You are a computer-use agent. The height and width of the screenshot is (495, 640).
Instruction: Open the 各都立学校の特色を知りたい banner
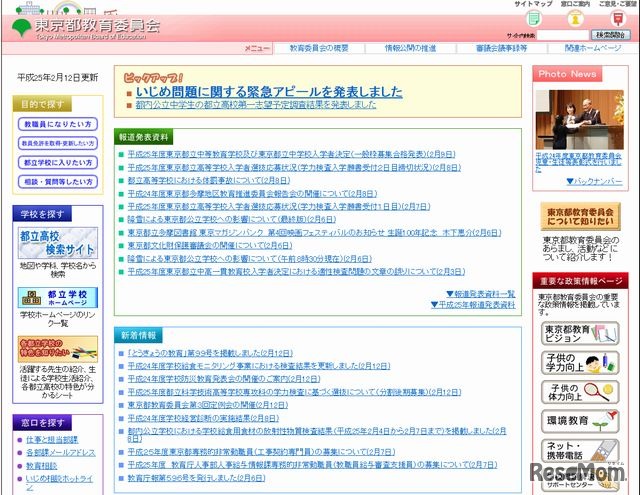point(58,350)
